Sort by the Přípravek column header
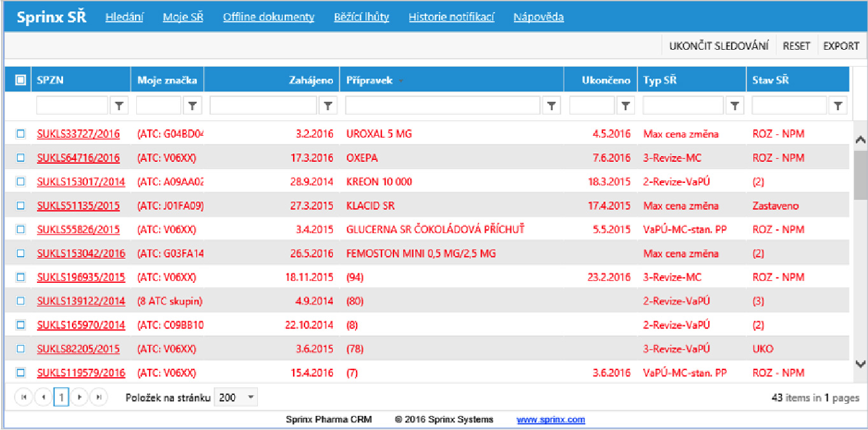The height and width of the screenshot is (430, 868). tap(369, 80)
